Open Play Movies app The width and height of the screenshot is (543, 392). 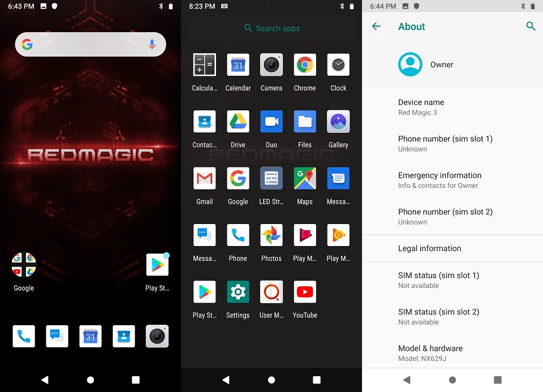305,235
